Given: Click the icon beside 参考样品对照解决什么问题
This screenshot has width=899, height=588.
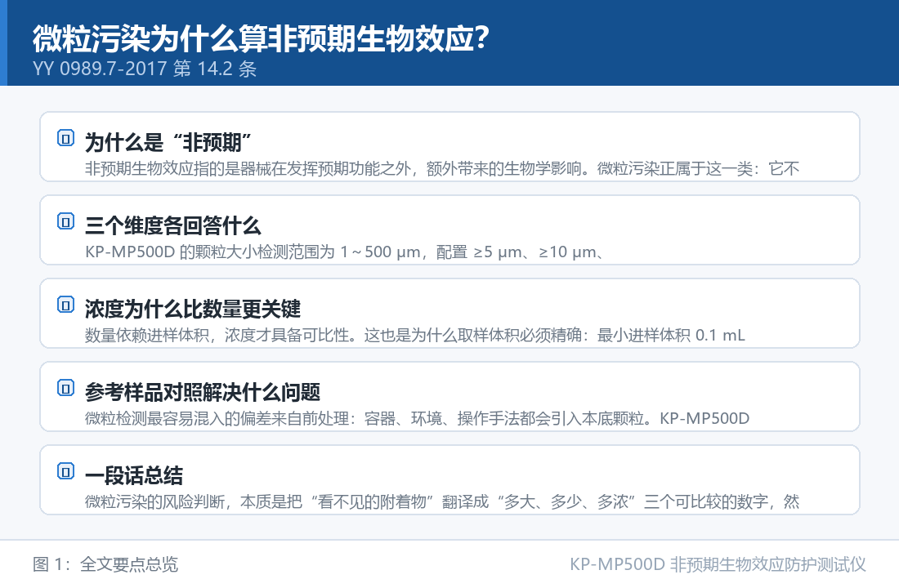Looking at the screenshot, I should coord(66,388).
